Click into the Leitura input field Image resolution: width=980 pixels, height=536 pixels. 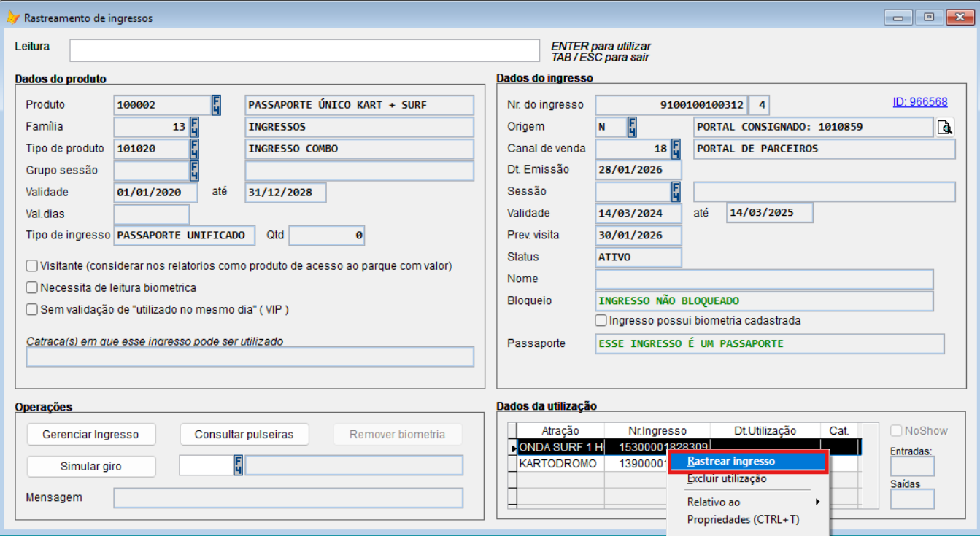click(304, 50)
